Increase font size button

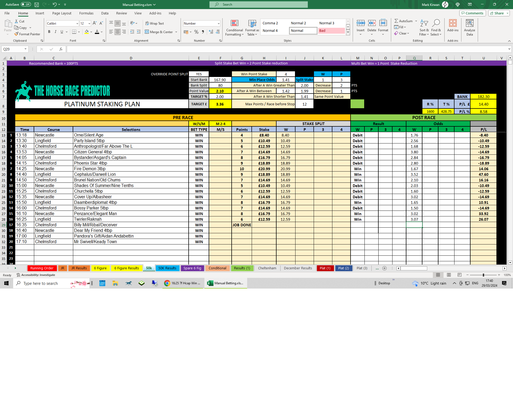click(x=95, y=23)
